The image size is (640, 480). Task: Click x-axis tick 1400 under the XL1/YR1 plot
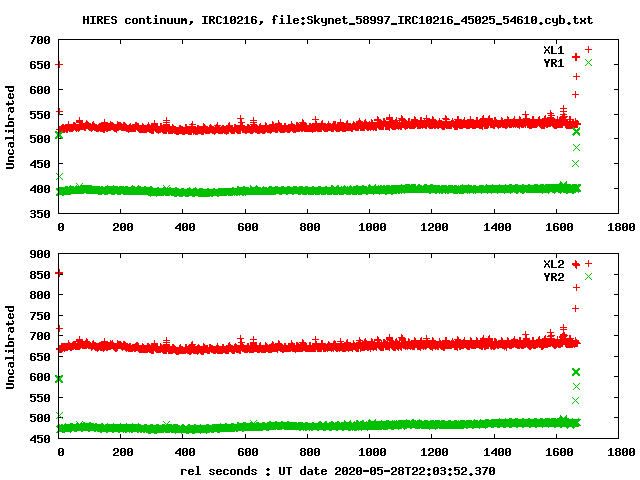click(x=497, y=227)
